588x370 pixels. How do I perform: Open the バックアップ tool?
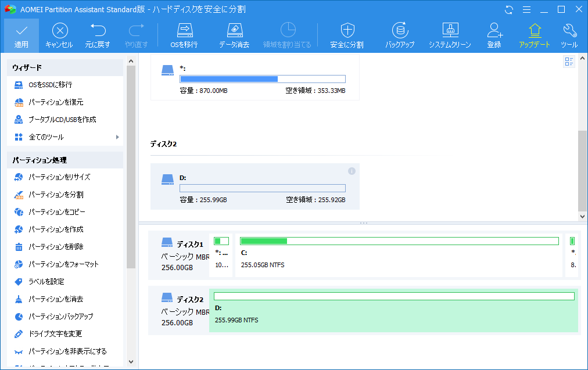point(400,35)
